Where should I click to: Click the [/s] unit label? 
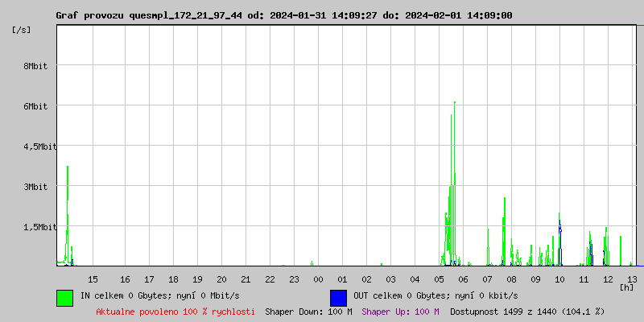coord(22,30)
